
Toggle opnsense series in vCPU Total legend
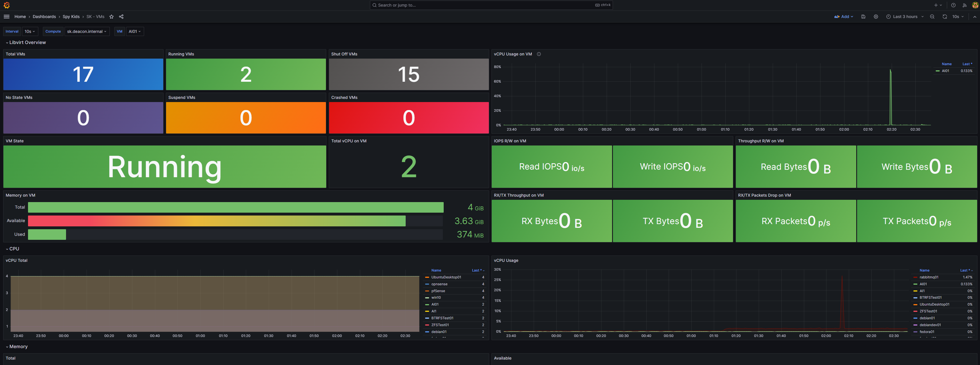pyautogui.click(x=439, y=284)
